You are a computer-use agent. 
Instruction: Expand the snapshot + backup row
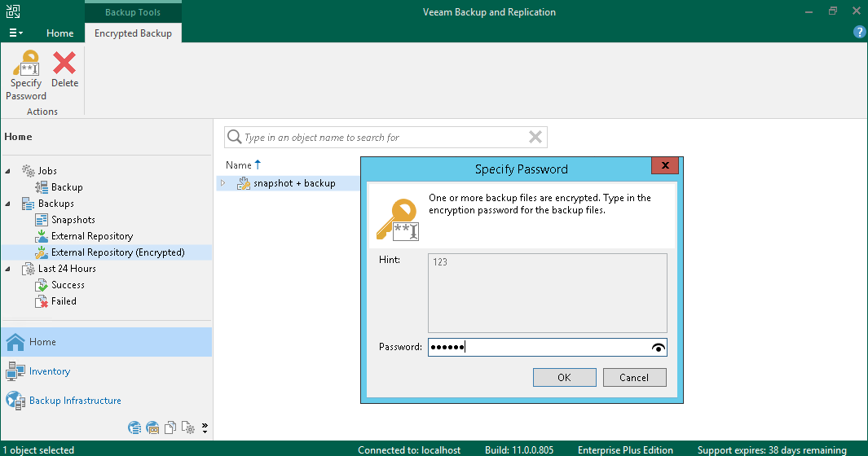coord(223,183)
